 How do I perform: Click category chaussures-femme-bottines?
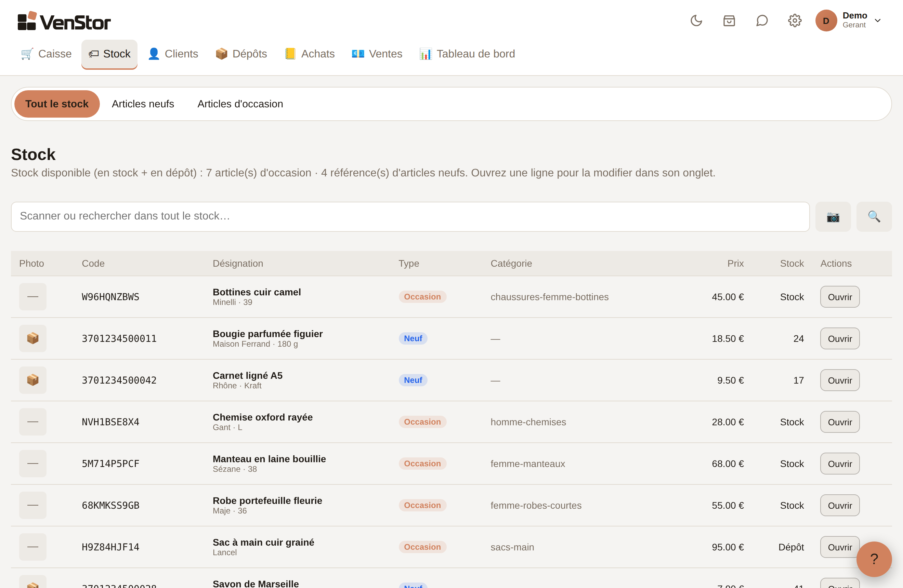[x=549, y=297]
